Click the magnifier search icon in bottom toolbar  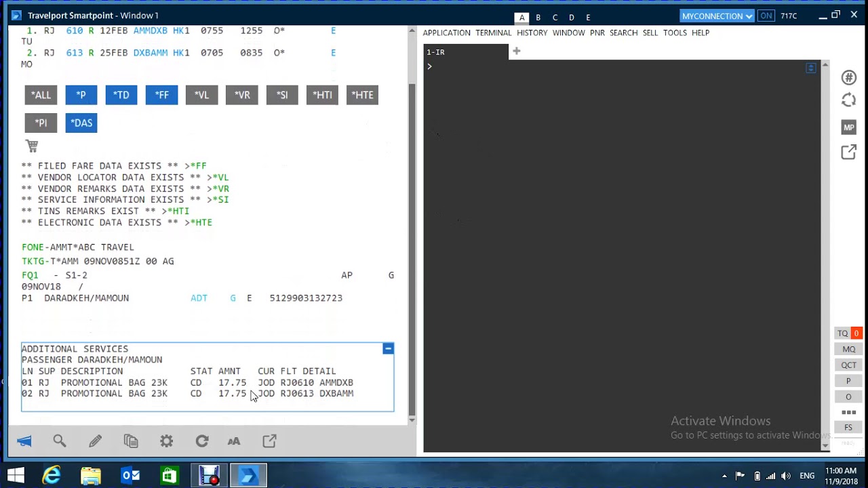60,441
